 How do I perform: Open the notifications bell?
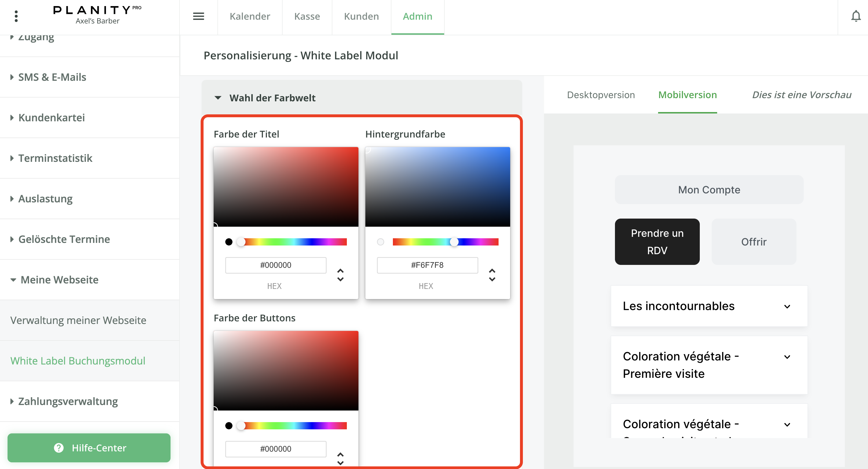856,16
